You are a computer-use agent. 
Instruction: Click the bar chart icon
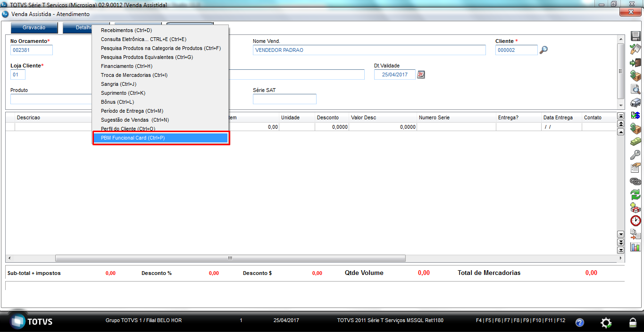(636, 247)
